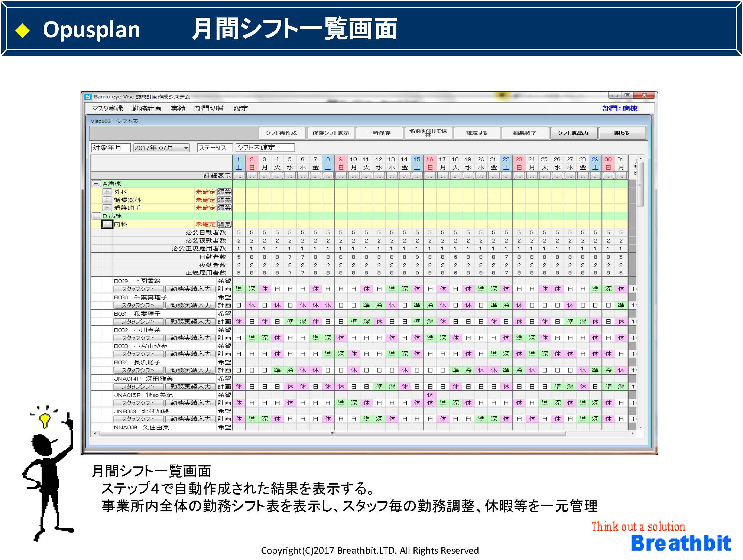743x560 pixels.
Task: Open the 実績 menu
Action: [x=178, y=108]
